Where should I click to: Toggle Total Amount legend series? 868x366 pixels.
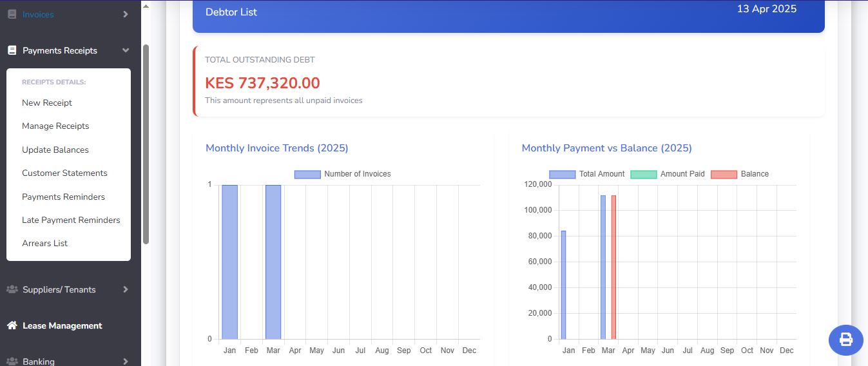point(586,174)
